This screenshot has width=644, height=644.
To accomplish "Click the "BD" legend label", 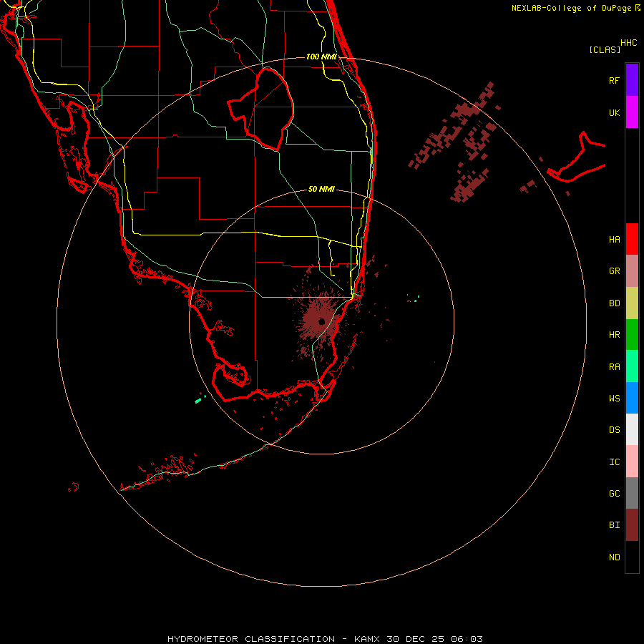I will tap(614, 303).
